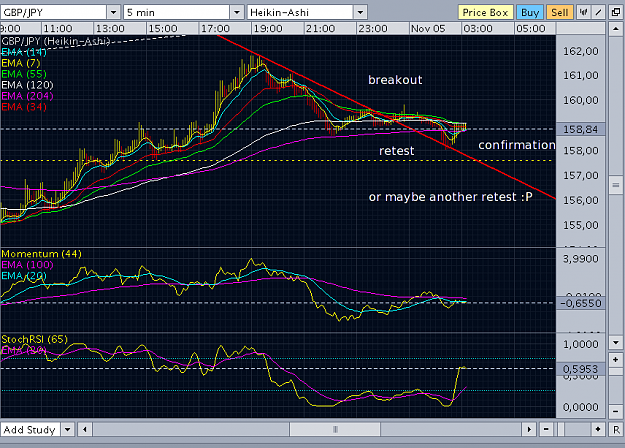Click the 162,00 price axis label
The image size is (625, 448).
tap(581, 51)
